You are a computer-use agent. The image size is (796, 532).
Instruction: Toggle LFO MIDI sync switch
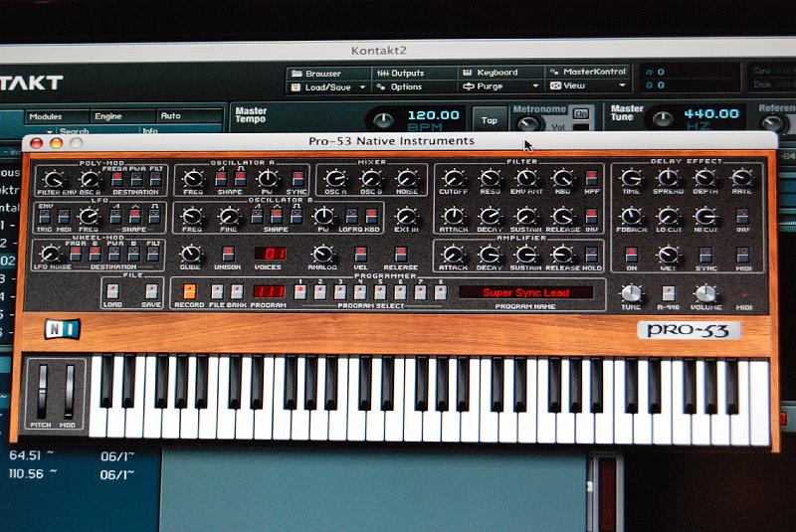(x=64, y=217)
